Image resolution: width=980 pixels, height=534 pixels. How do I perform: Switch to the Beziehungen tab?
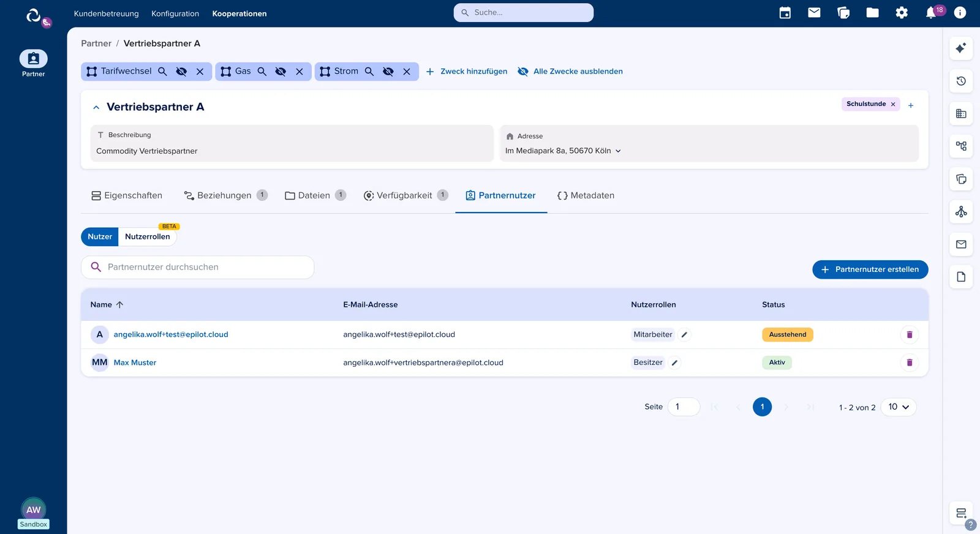click(225, 196)
